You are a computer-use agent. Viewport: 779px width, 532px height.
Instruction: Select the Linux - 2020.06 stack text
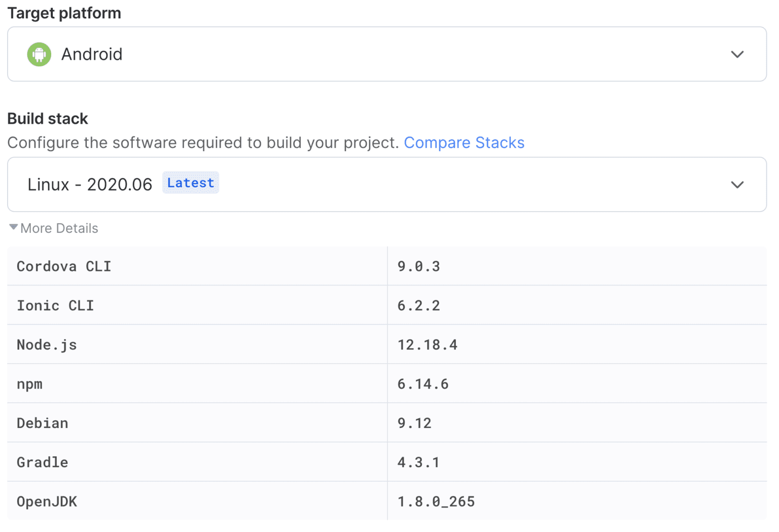tap(90, 185)
